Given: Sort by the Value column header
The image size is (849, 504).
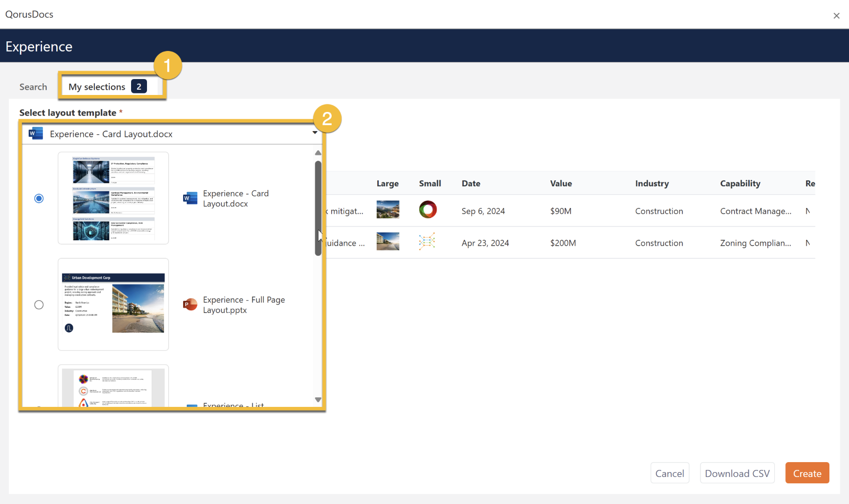Looking at the screenshot, I should tap(561, 184).
